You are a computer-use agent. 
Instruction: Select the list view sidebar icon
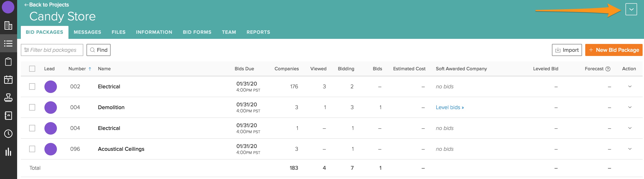8,43
